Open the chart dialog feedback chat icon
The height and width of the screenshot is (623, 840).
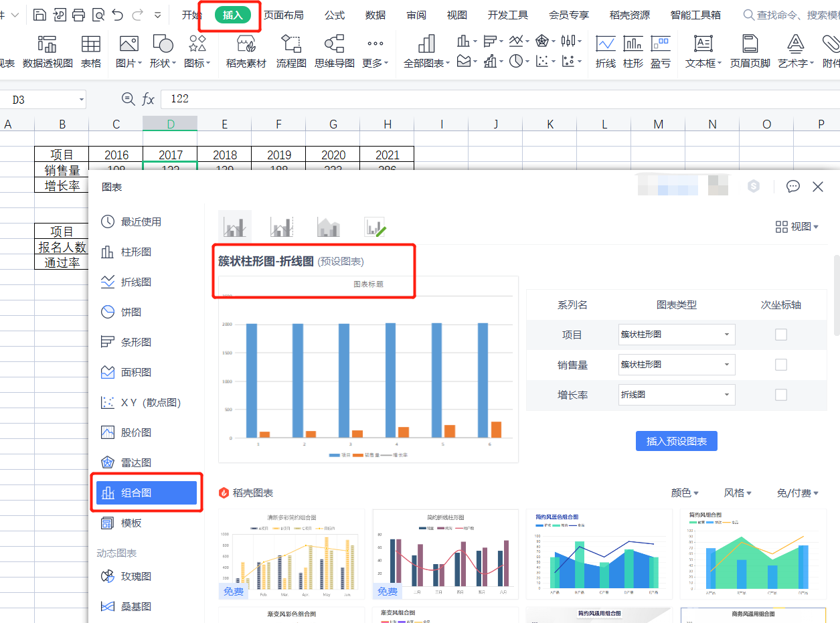click(793, 187)
